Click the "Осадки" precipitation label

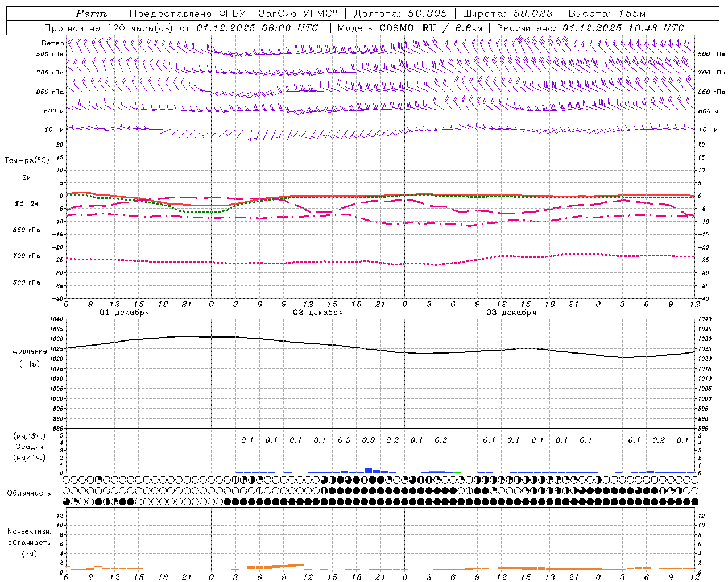pyautogui.click(x=29, y=447)
